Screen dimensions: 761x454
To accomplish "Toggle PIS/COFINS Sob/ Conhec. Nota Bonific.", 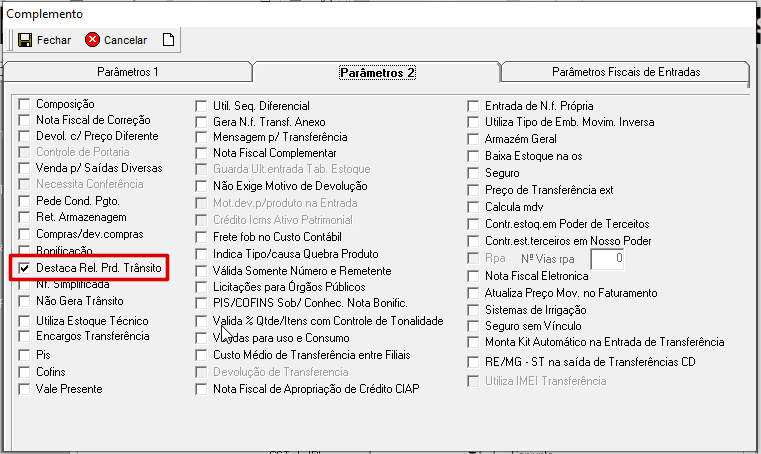I will pos(201,303).
